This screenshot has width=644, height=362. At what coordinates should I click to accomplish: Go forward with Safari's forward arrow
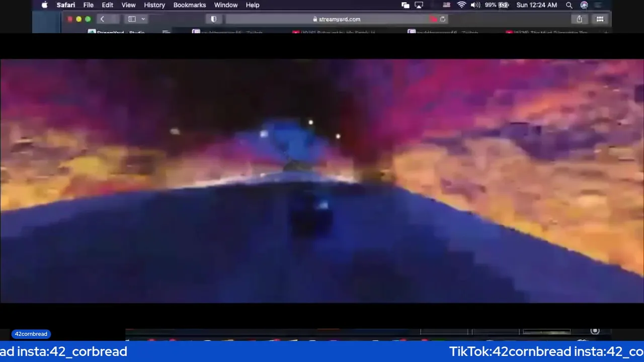coord(114,19)
